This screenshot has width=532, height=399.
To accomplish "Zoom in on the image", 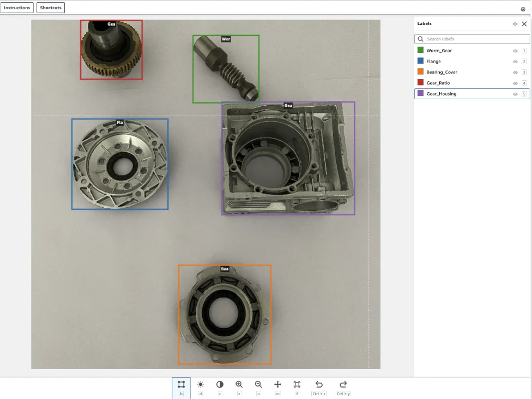I will [x=239, y=384].
